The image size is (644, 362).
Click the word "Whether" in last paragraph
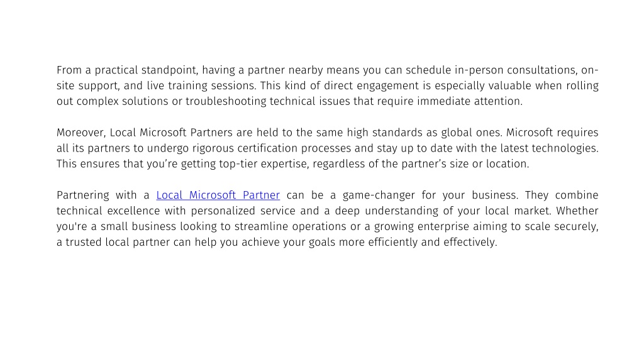[577, 211]
